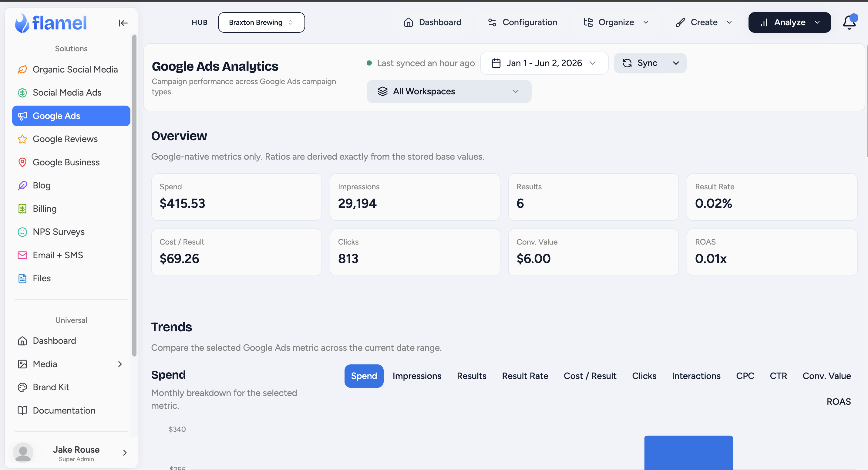Select the Results trend tab
The width and height of the screenshot is (868, 470).
pyautogui.click(x=471, y=376)
